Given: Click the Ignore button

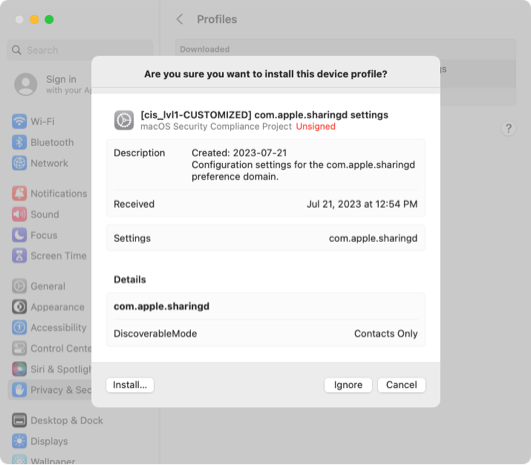Looking at the screenshot, I should click(x=348, y=385).
